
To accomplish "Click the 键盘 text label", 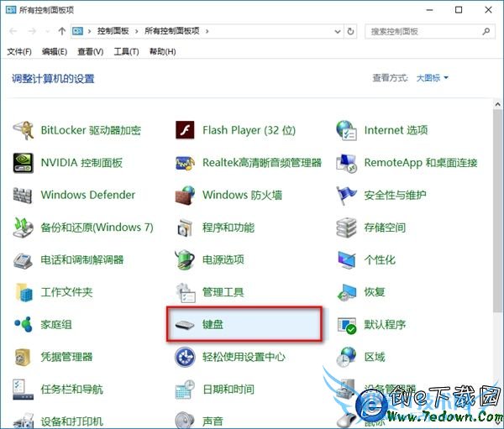I will 213,325.
